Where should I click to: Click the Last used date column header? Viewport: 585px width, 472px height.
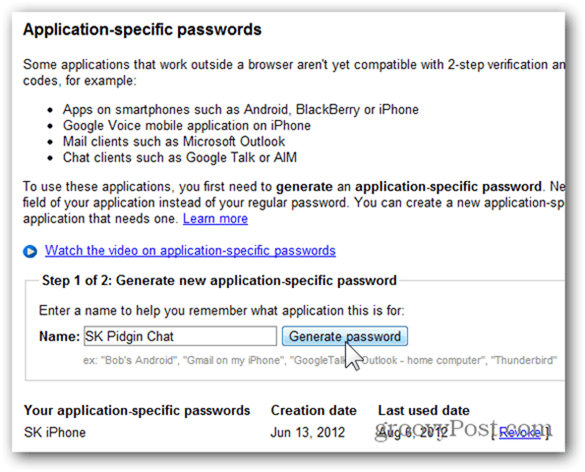[x=423, y=410]
